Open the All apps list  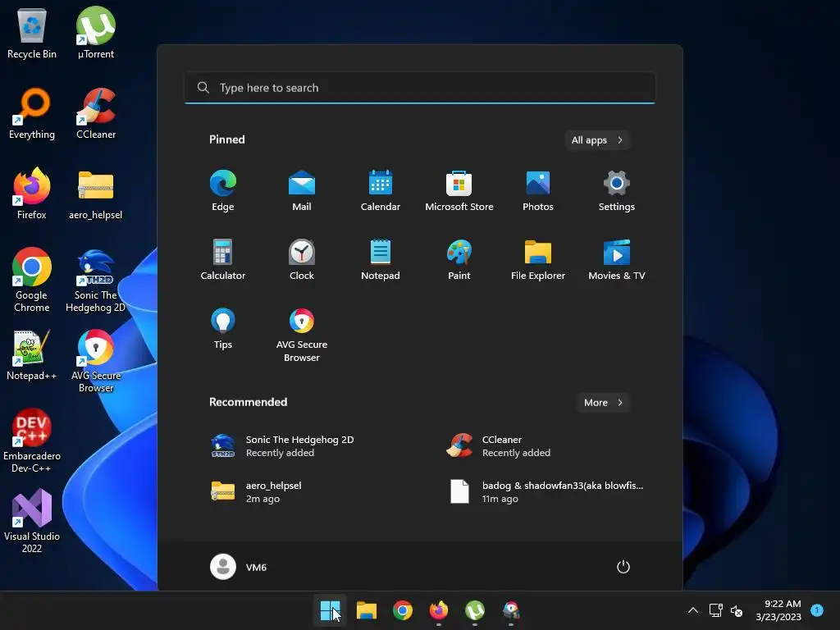597,140
